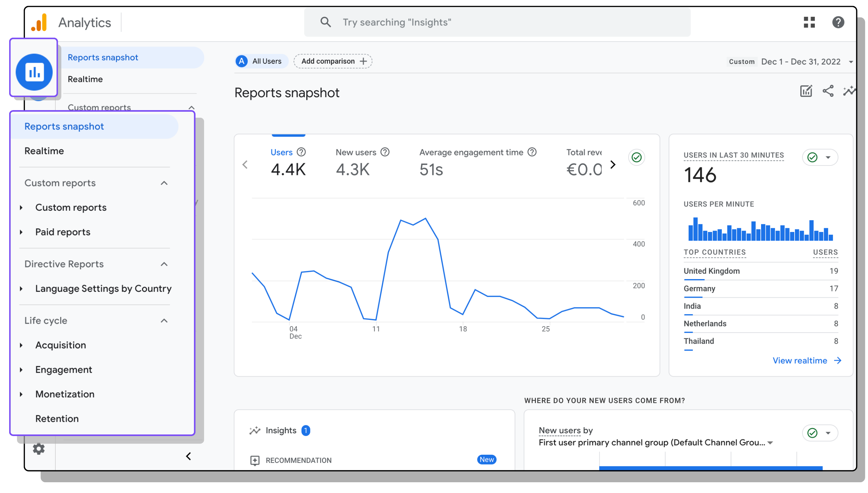Click the Add comparison button
Screen dimensions: 868x493
click(333, 61)
